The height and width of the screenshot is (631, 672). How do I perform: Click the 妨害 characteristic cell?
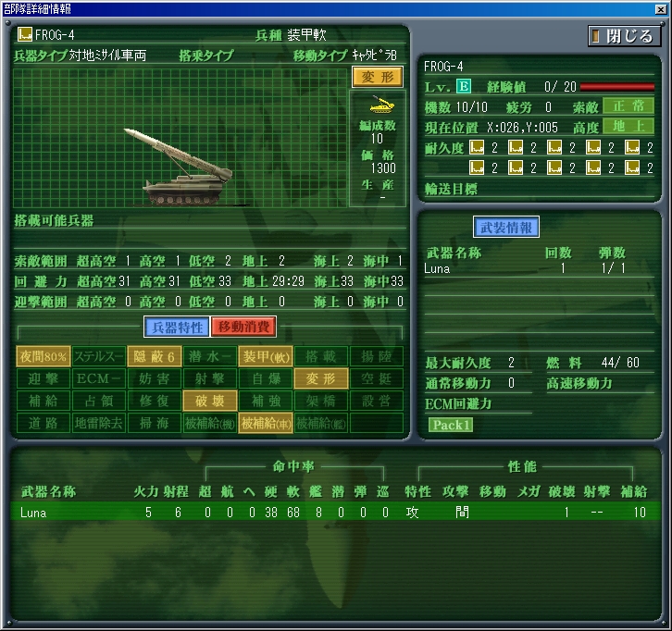click(155, 378)
